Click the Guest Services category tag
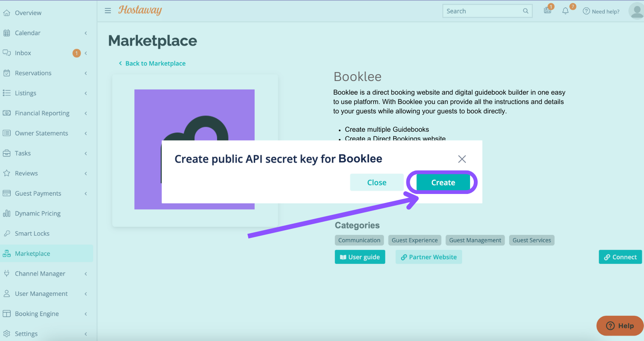Screen dimensions: 644x341 (x=532, y=240)
